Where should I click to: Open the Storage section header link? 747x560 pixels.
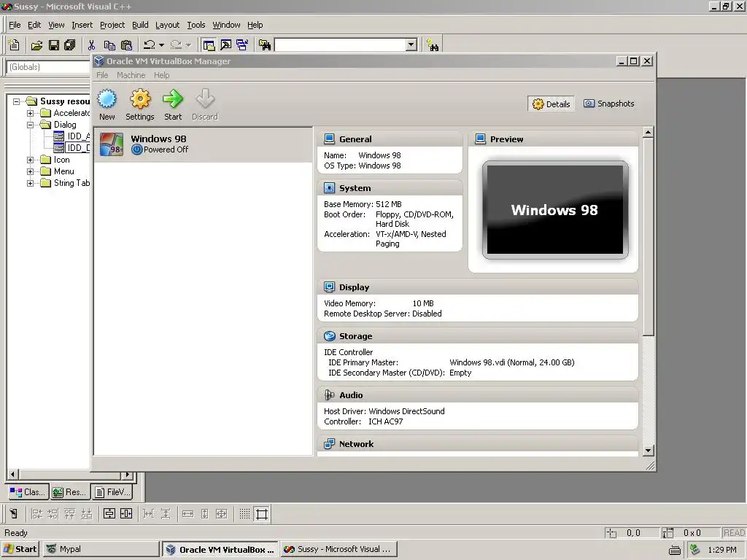(355, 336)
